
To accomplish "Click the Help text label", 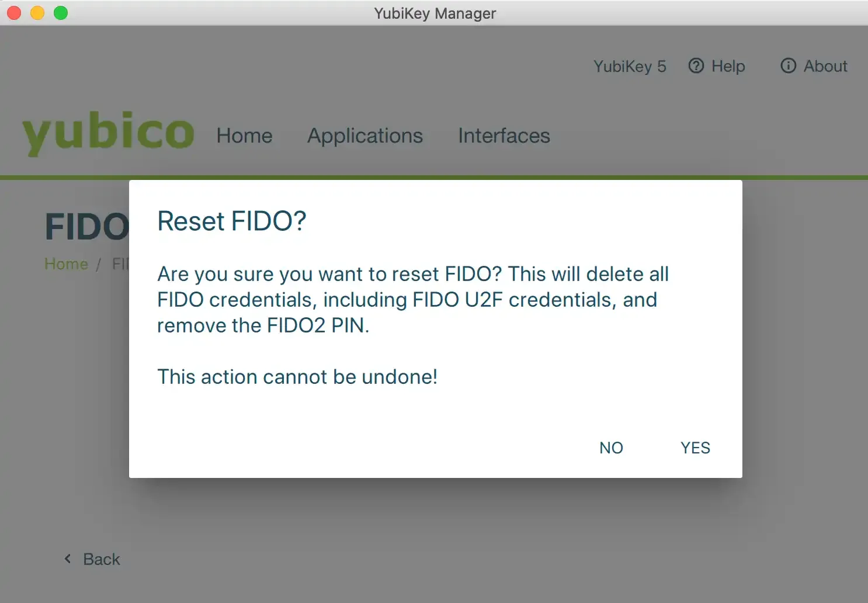I will tap(728, 66).
